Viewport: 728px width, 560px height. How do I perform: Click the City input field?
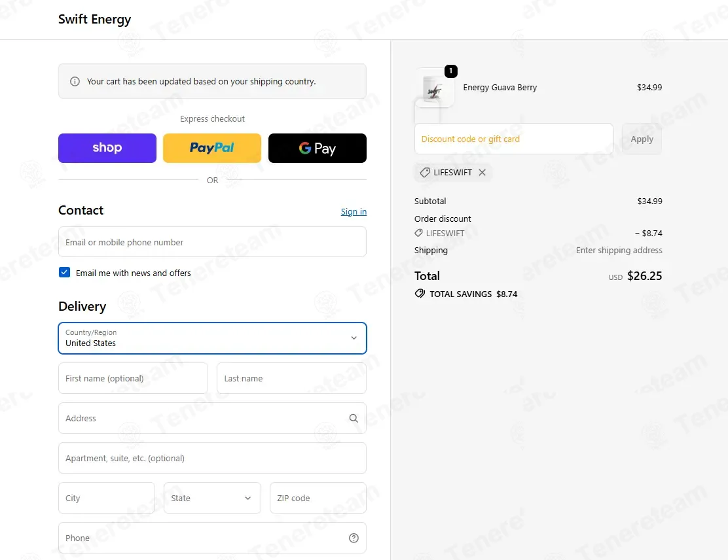tap(107, 498)
